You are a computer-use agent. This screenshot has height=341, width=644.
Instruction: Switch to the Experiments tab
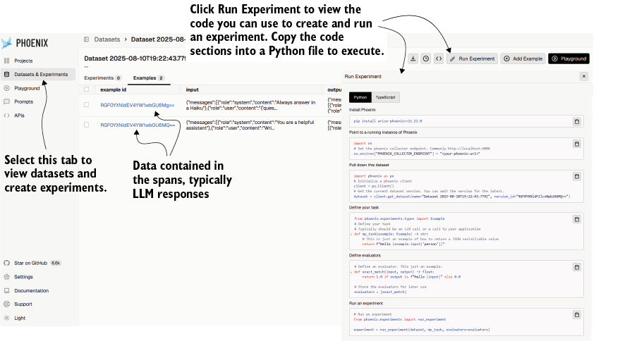coord(103,78)
